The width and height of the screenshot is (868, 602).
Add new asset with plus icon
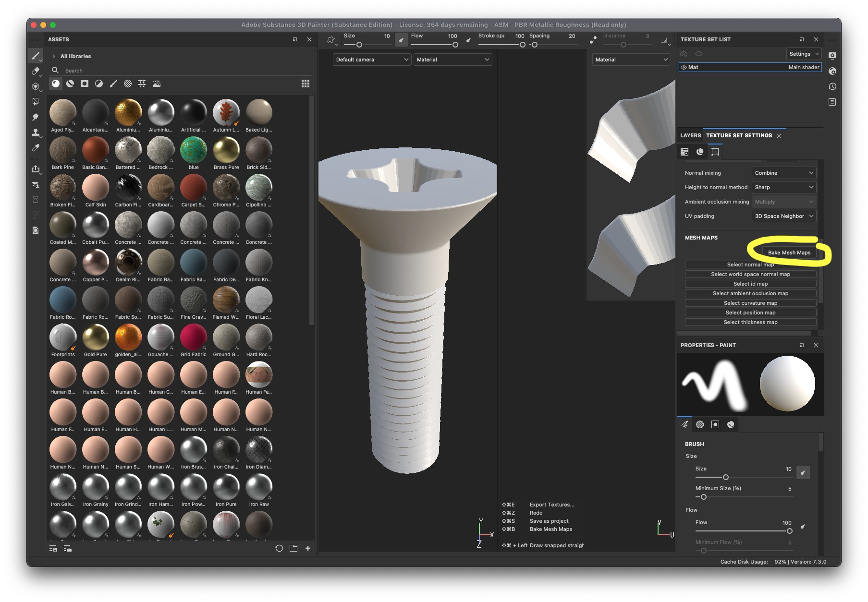[308, 548]
